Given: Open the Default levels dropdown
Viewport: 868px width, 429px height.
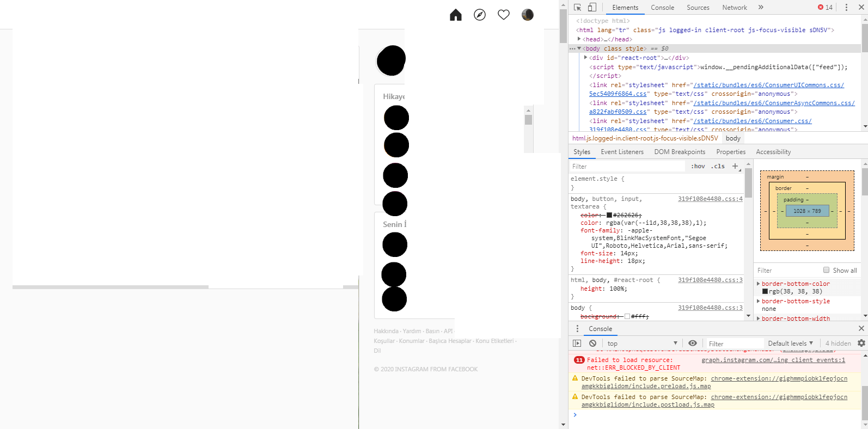Looking at the screenshot, I should [791, 344].
